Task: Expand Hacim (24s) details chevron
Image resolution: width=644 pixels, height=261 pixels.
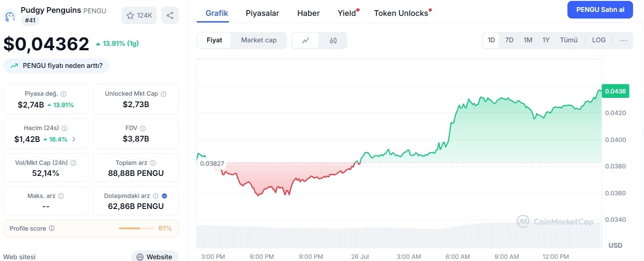Action: pos(74,139)
